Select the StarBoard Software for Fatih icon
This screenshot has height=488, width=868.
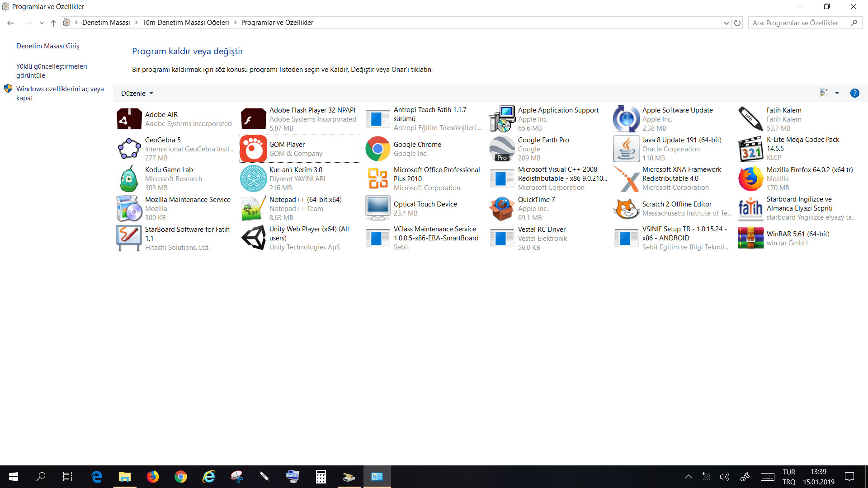point(129,239)
